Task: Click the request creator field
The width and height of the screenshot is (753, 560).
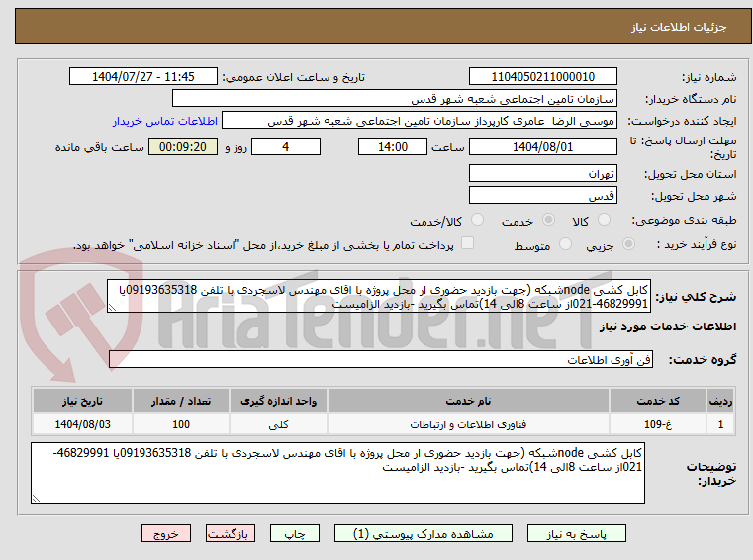Action: click(x=420, y=121)
